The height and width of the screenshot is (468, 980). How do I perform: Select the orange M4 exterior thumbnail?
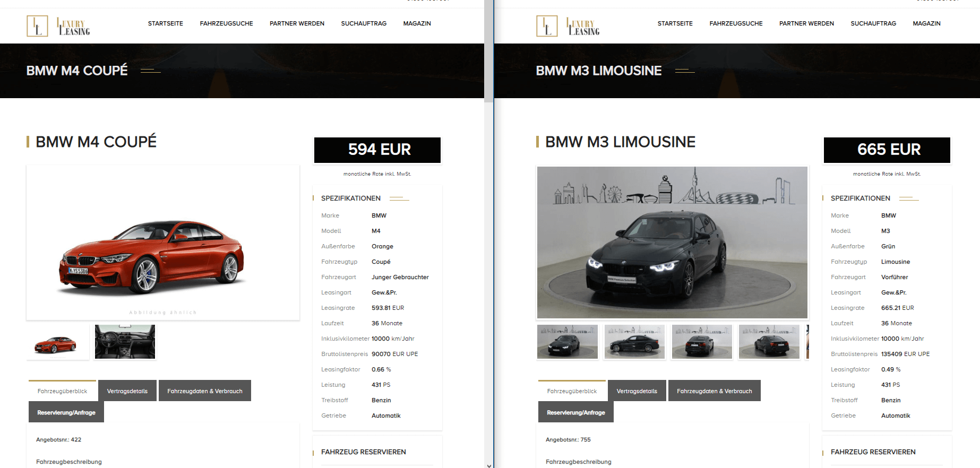(58, 342)
